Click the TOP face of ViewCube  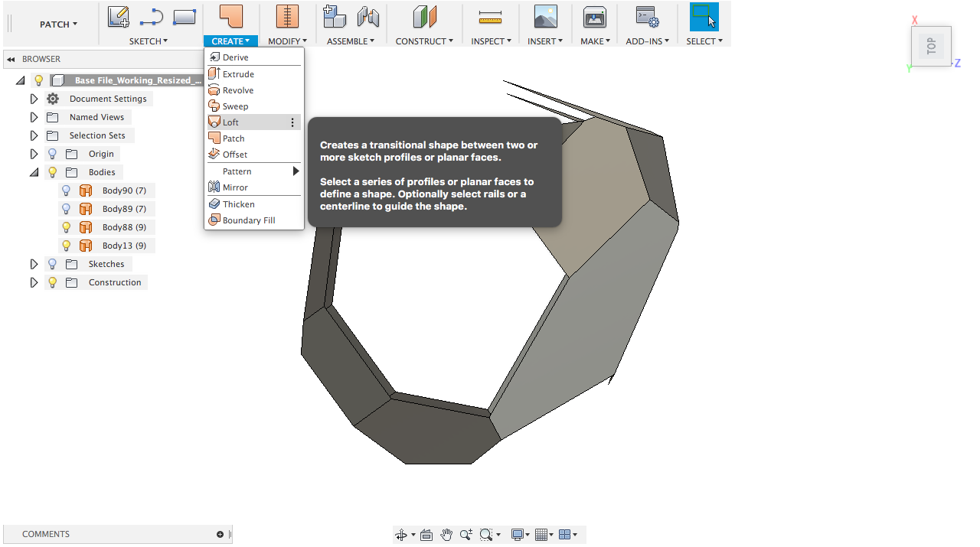[x=931, y=46]
